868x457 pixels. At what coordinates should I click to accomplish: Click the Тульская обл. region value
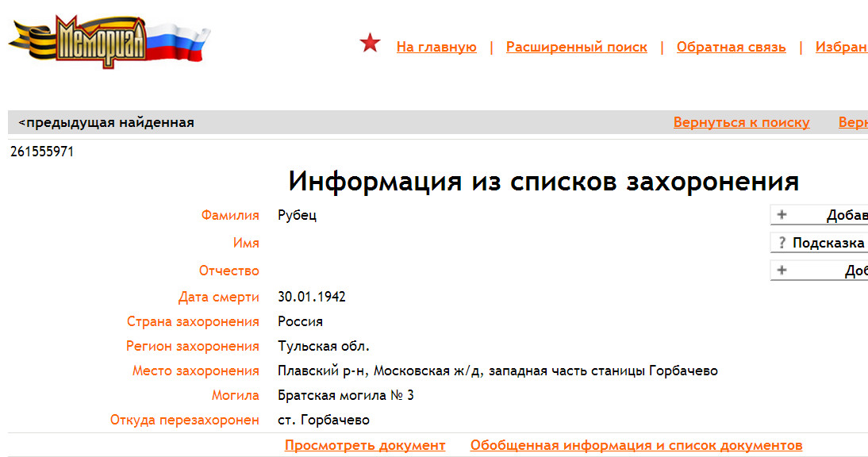tap(323, 346)
